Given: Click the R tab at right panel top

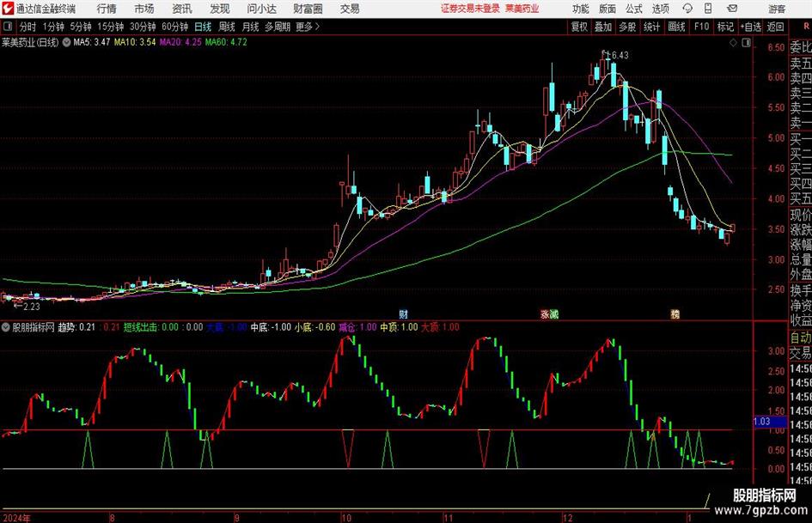Looking at the screenshot, I should coord(805,27).
